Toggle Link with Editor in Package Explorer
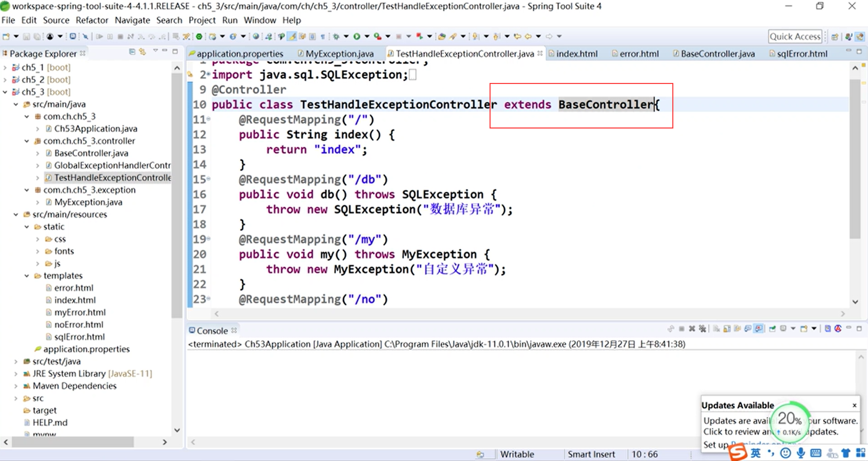Image resolution: width=868 pixels, height=461 pixels. click(x=143, y=52)
